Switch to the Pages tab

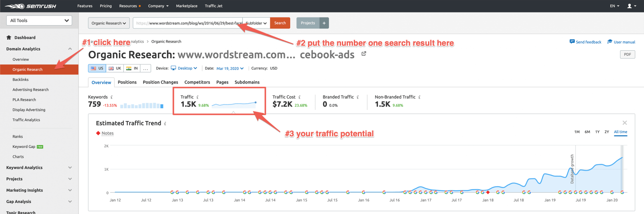[x=223, y=82]
